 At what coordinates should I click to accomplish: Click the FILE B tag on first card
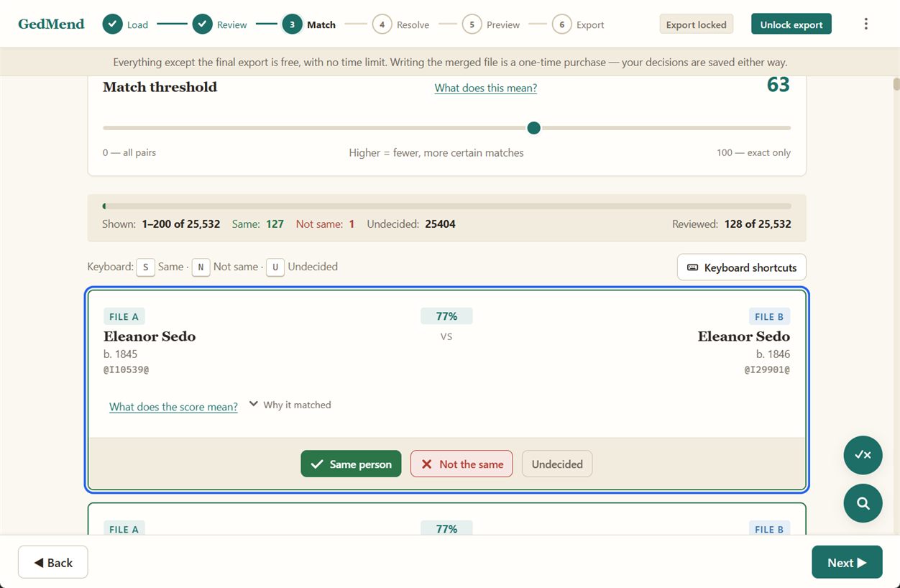(769, 316)
